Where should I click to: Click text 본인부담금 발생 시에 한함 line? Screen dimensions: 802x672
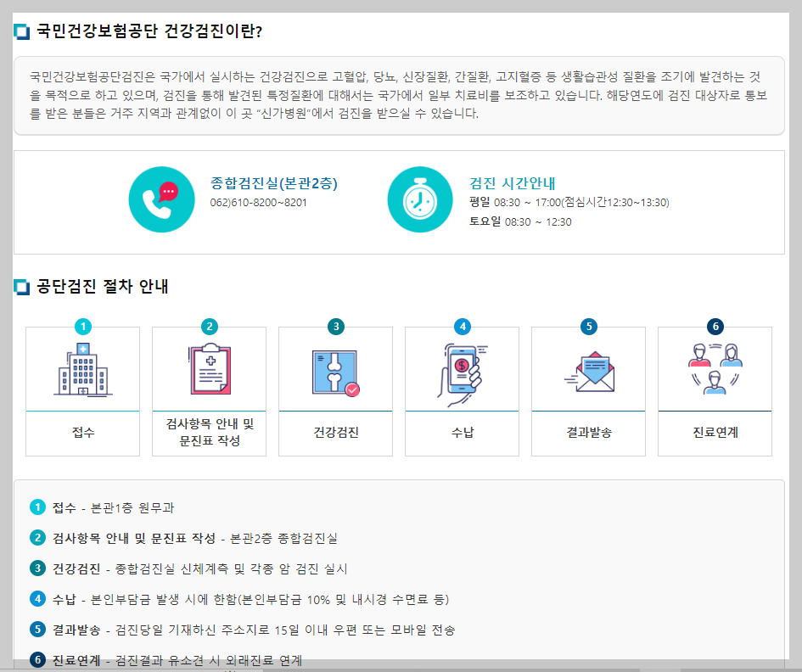click(270, 599)
